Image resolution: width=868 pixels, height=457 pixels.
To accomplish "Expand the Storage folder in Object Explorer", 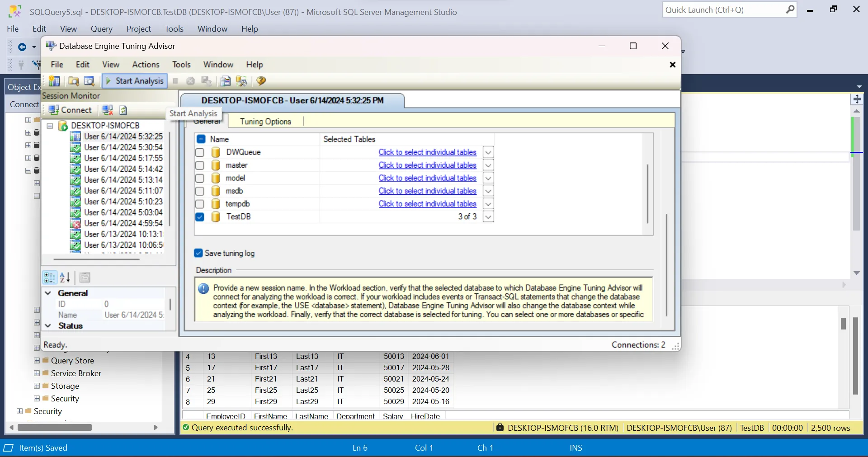I will coord(37,386).
